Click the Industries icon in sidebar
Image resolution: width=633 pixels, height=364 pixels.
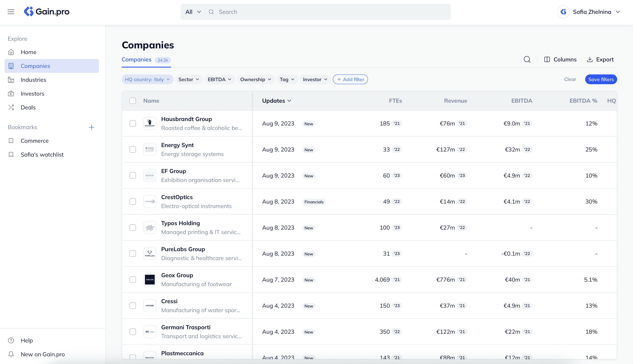pyautogui.click(x=11, y=80)
